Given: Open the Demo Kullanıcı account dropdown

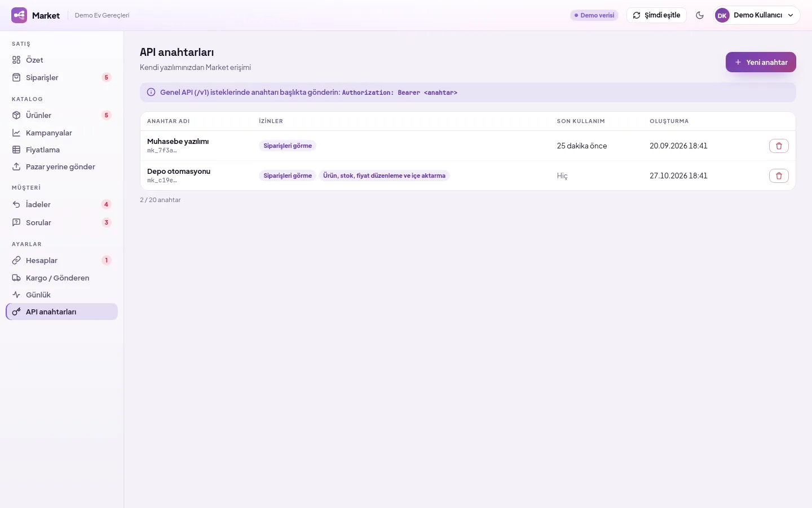Looking at the screenshot, I should click(x=757, y=15).
